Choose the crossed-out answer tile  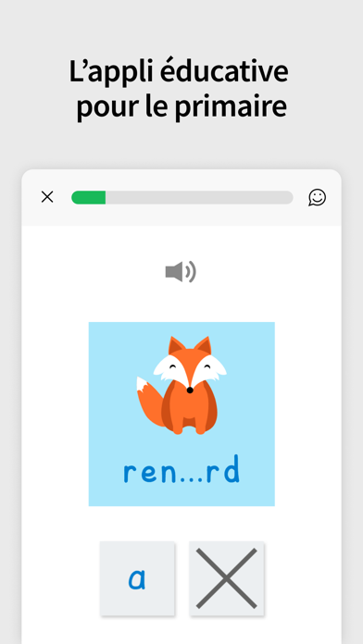(227, 578)
